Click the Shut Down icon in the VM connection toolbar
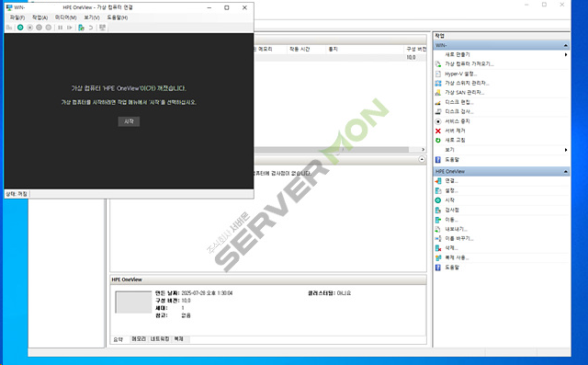The image size is (588, 365). coord(39,28)
